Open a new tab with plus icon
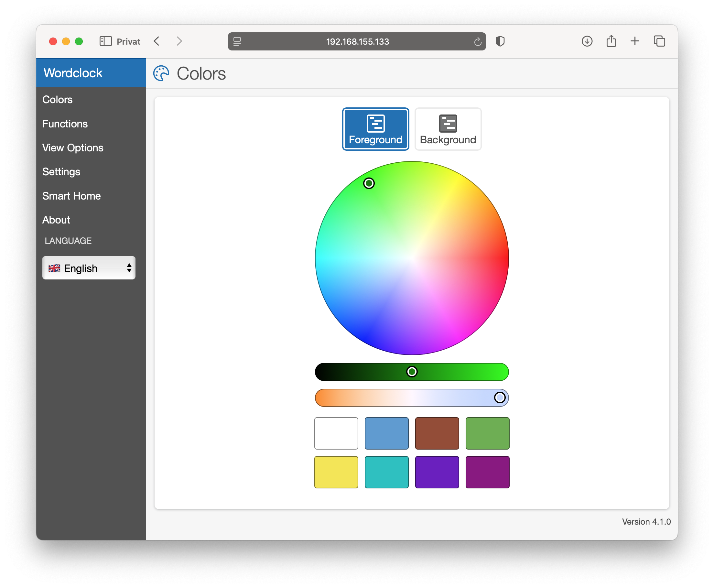 click(x=635, y=41)
